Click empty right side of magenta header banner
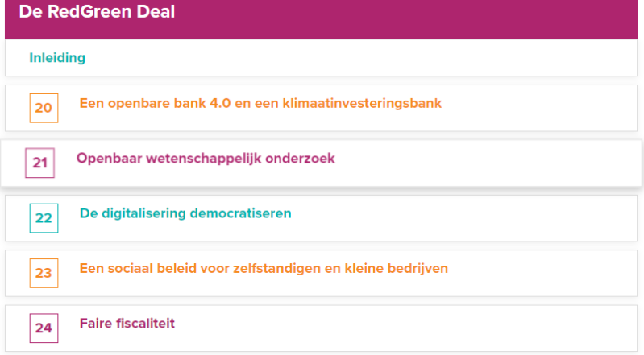Image resolution: width=644 pixels, height=355 pixels. [x=484, y=16]
